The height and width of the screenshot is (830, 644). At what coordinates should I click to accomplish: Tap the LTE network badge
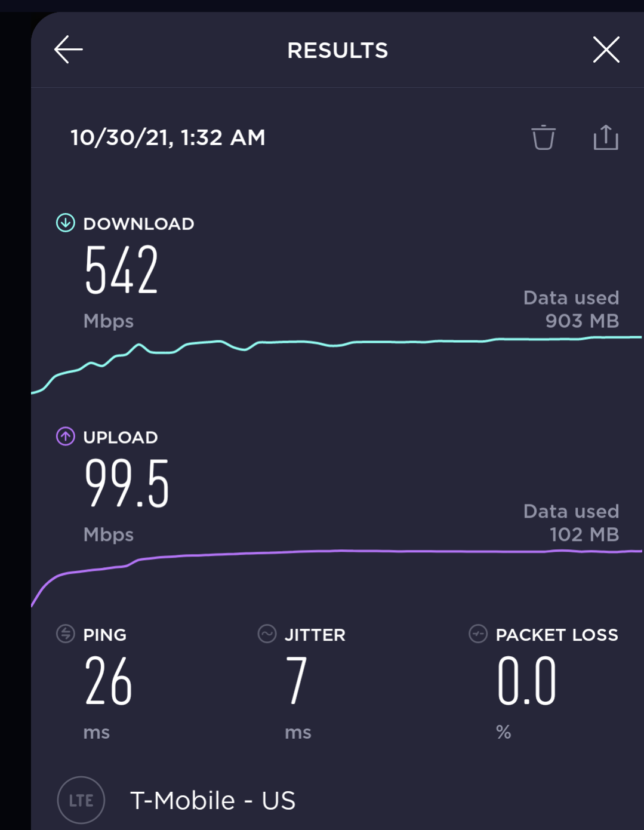[81, 800]
